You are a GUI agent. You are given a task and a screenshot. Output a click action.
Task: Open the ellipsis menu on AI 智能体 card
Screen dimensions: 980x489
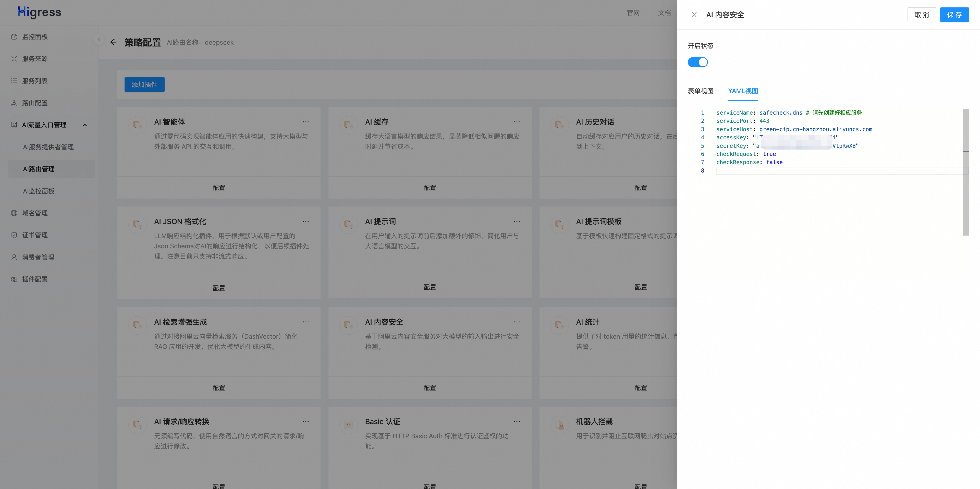[x=305, y=122]
